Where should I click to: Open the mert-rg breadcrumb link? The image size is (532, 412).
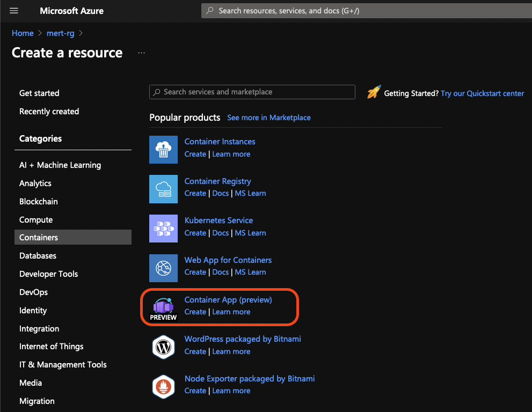[60, 33]
